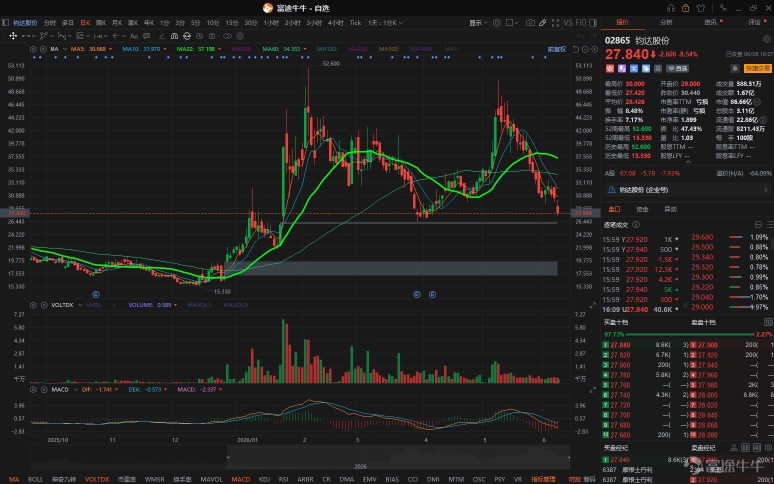774x484 pixels.
Task: Toggle MA10 line visibility
Action: 144,49
